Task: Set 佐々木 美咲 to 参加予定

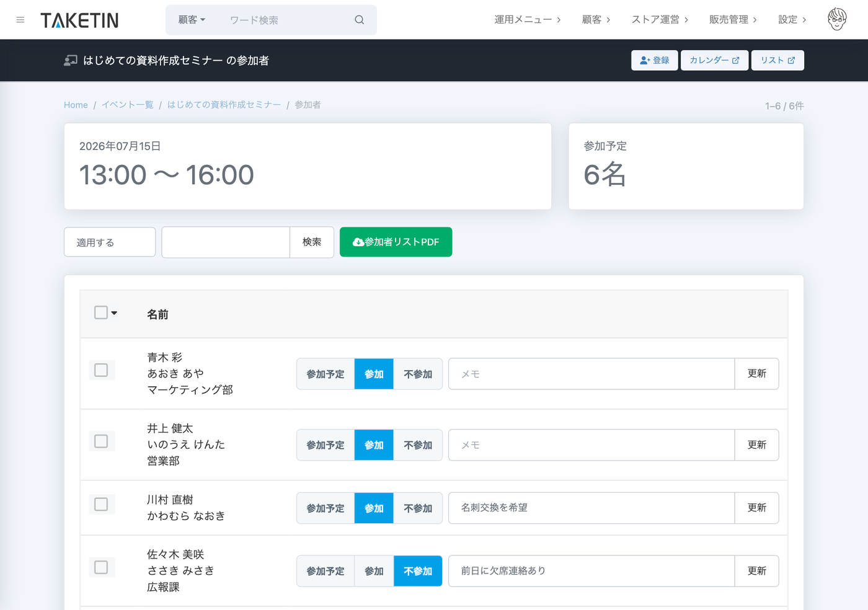Action: click(x=325, y=571)
